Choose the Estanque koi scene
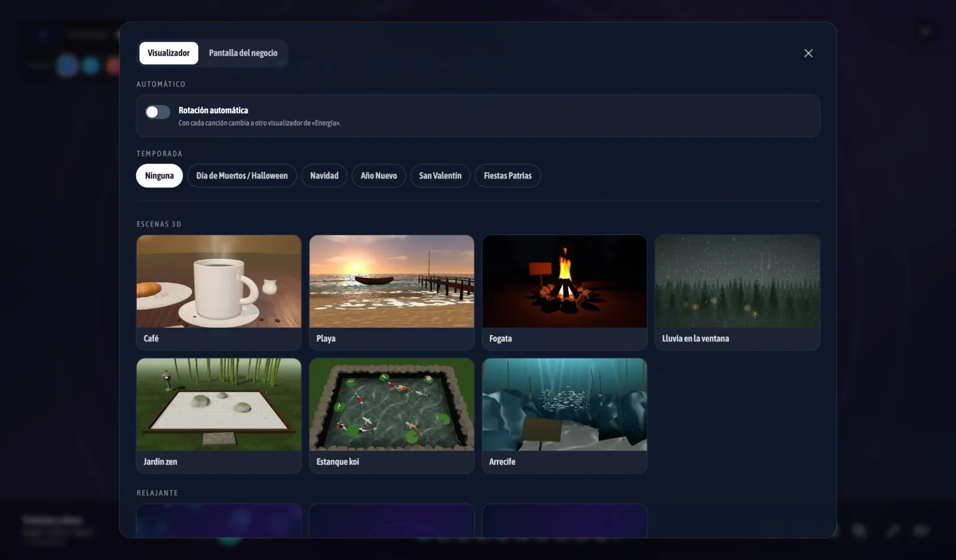The width and height of the screenshot is (956, 560). (392, 416)
